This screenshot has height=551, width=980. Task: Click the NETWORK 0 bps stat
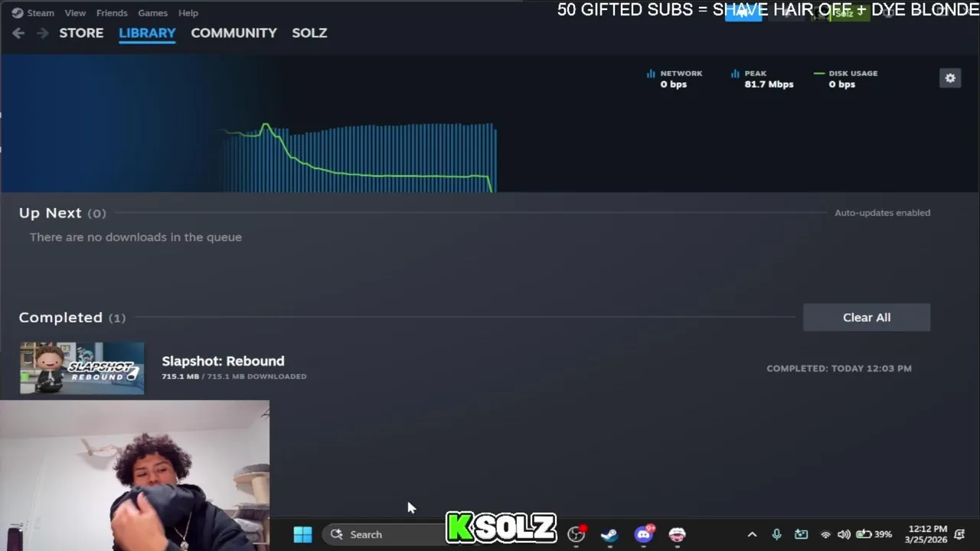(x=675, y=79)
